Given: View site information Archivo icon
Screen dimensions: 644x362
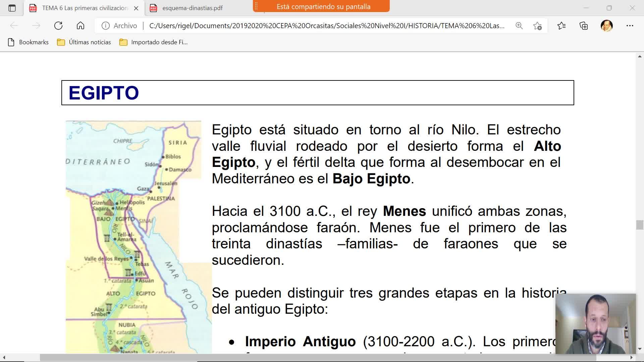Looking at the screenshot, I should 106,26.
